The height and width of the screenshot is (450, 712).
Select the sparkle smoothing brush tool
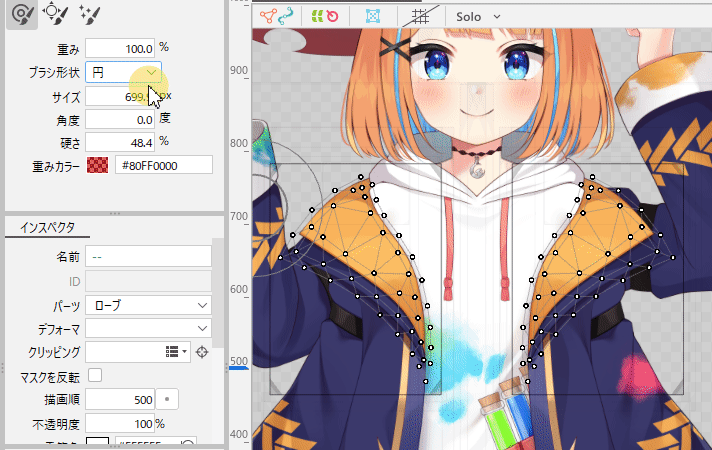pyautogui.click(x=89, y=14)
